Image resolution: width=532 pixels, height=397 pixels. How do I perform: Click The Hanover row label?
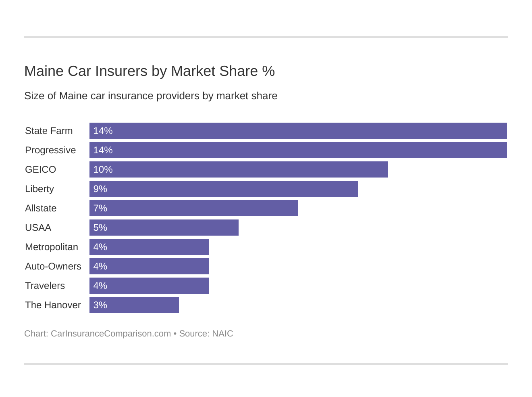click(x=53, y=305)
